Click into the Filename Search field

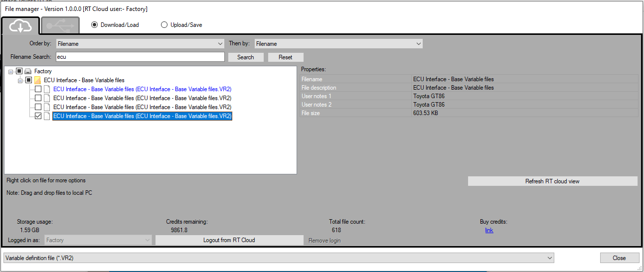(x=140, y=57)
